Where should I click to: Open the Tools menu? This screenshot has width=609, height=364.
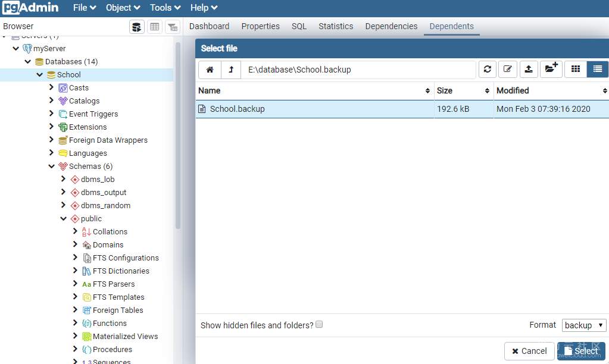(x=165, y=8)
